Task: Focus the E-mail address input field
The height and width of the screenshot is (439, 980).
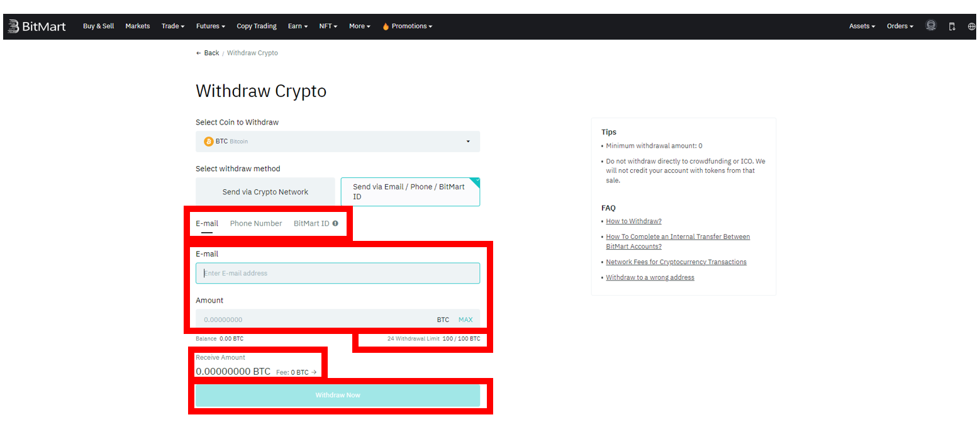Action: coord(338,273)
